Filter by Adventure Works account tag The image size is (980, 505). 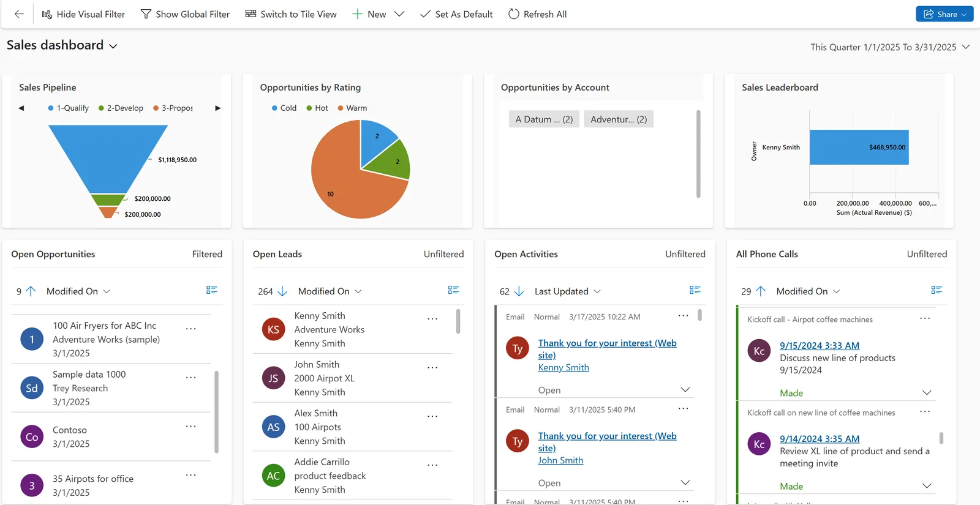[x=619, y=119]
